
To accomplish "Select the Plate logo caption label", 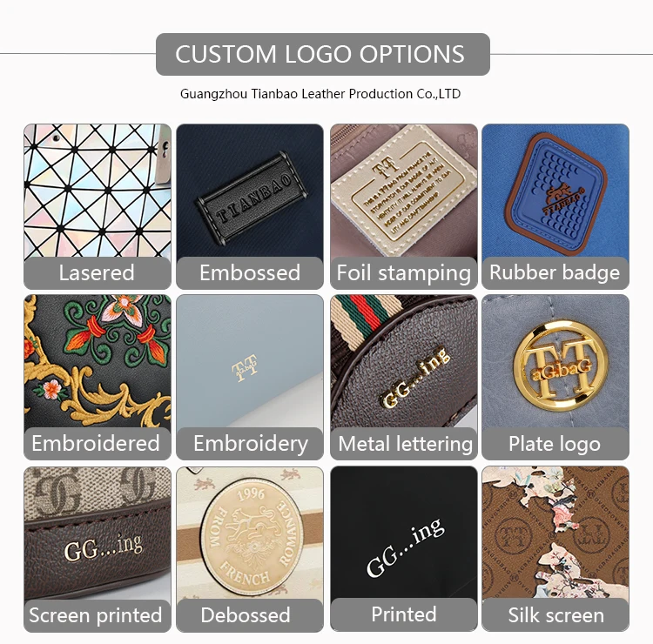I will (555, 444).
